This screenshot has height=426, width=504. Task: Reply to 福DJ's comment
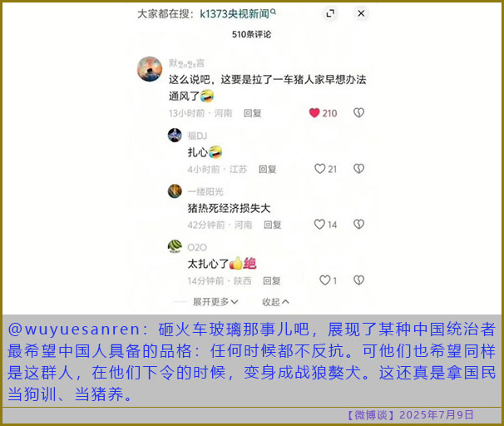pyautogui.click(x=268, y=169)
